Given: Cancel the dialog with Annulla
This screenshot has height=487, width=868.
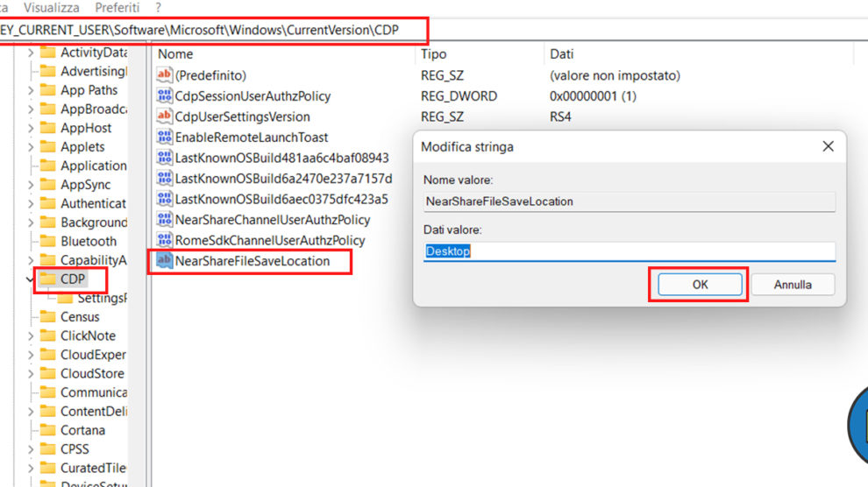Looking at the screenshot, I should pyautogui.click(x=793, y=284).
